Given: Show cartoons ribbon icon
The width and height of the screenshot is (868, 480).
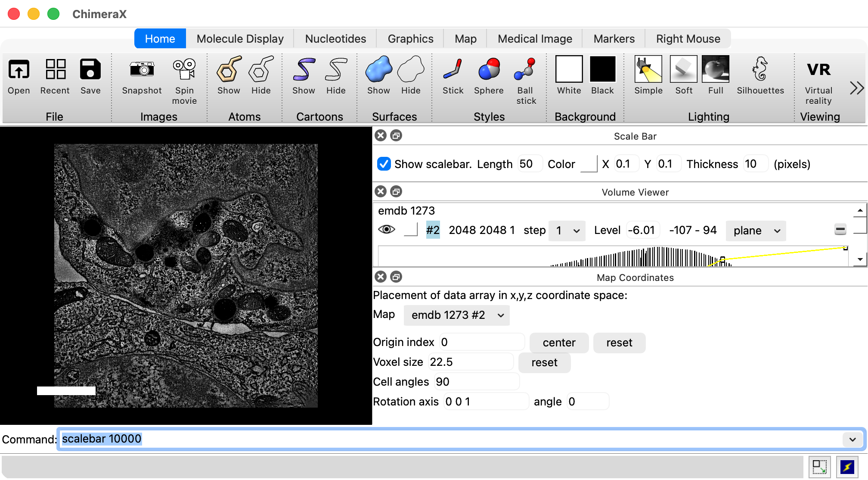Looking at the screenshot, I should pyautogui.click(x=304, y=70).
